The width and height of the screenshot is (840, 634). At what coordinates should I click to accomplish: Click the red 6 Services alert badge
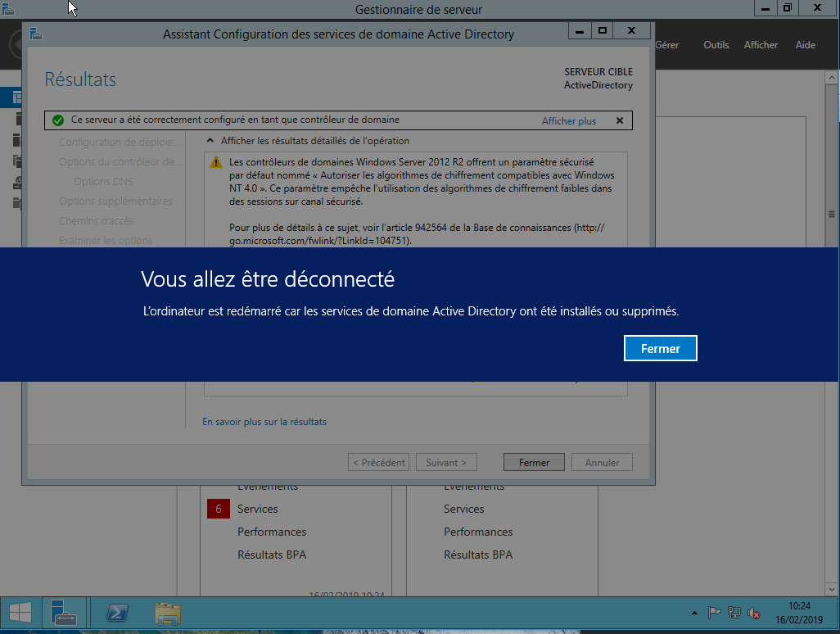[219, 509]
